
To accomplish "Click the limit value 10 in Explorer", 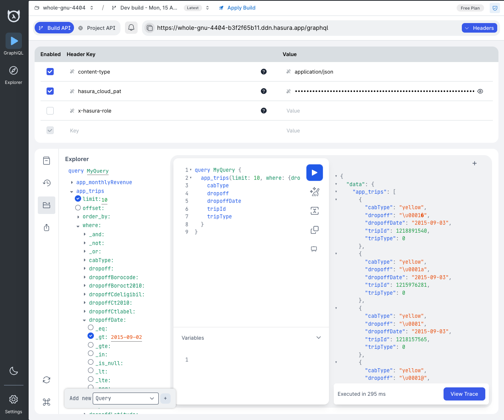I will [x=104, y=200].
